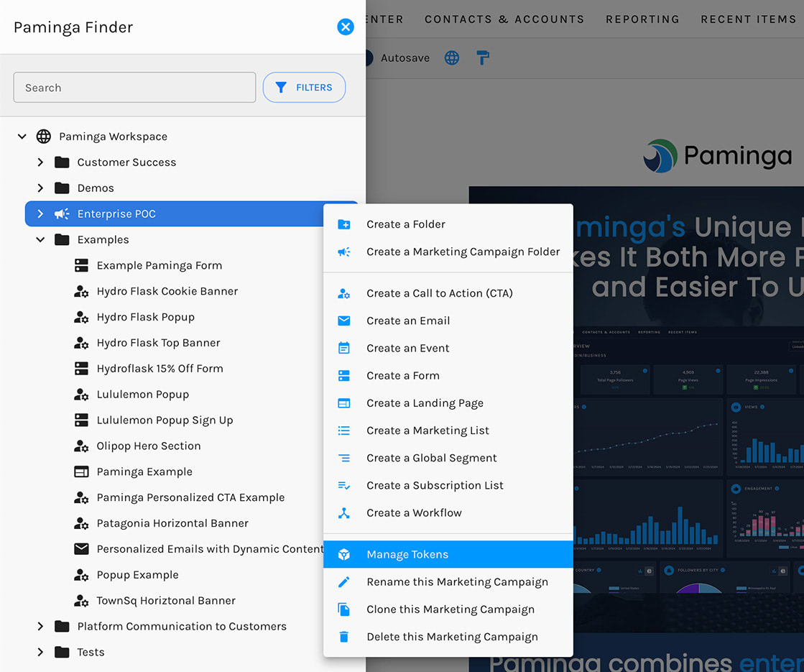804x672 pixels.
Task: Click the Rename pencil icon
Action: point(344,581)
